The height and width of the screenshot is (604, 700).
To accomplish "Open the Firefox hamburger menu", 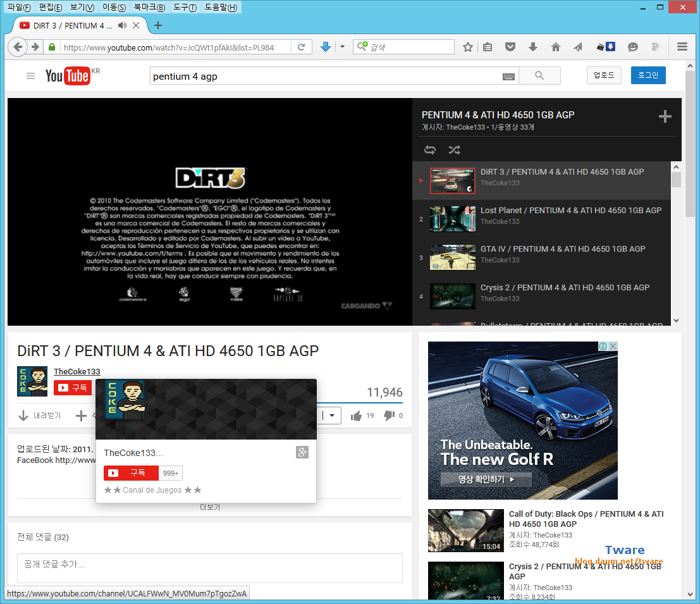I will tap(682, 46).
